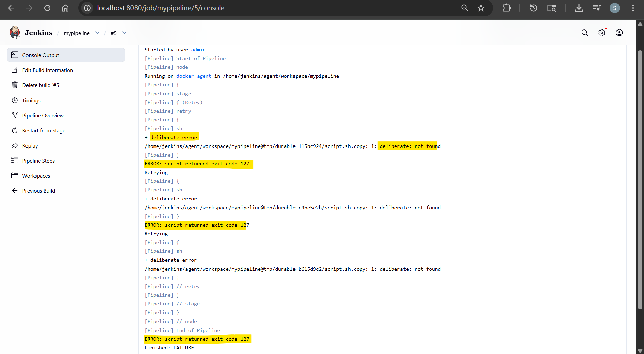Click the Delete build trash icon

(x=15, y=85)
